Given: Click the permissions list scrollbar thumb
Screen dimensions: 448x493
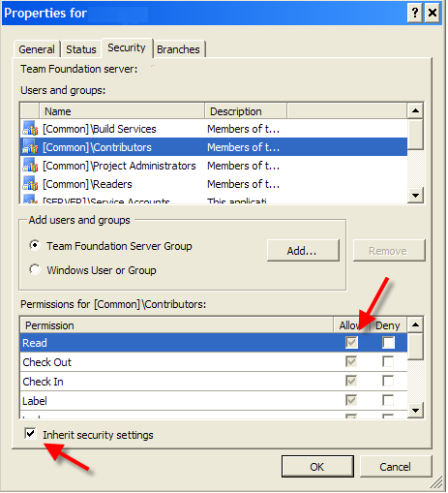Looking at the screenshot, I should (x=415, y=347).
